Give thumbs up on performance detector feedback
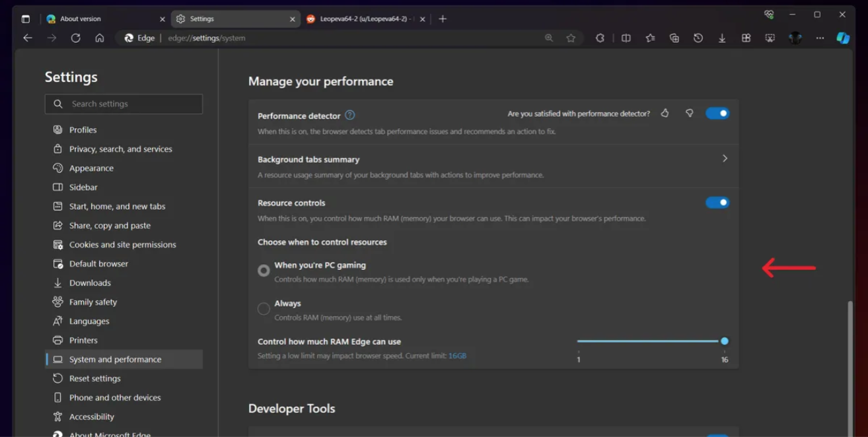 [665, 113]
